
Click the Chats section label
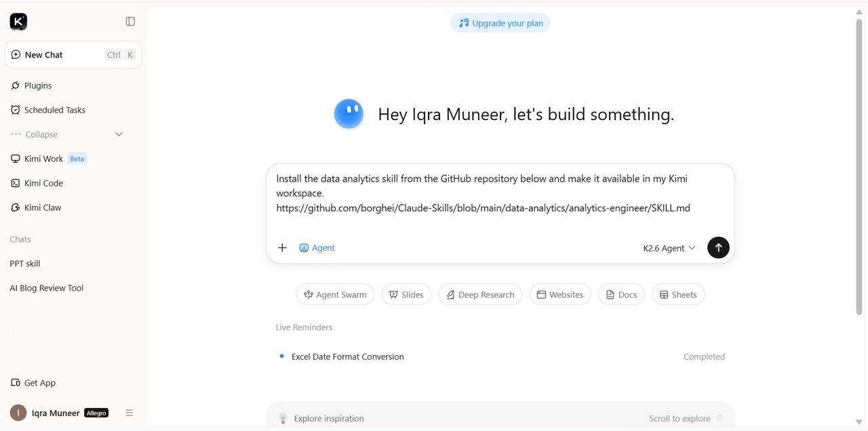20,239
